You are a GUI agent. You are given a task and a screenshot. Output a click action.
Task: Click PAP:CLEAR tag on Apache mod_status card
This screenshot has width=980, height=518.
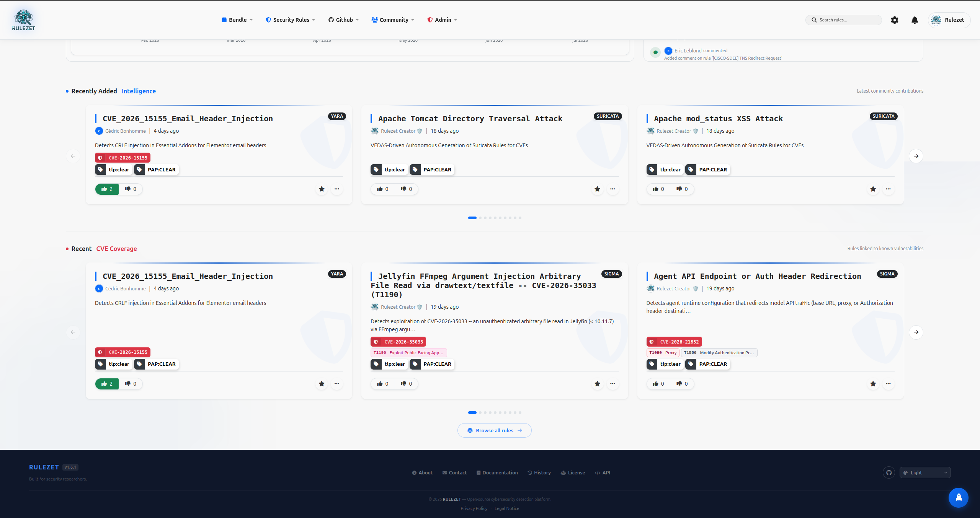pyautogui.click(x=707, y=169)
